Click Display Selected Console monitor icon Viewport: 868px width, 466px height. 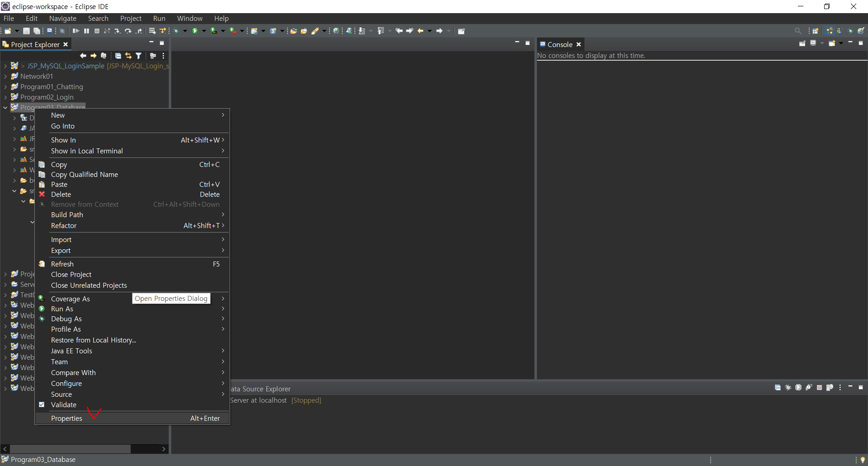tap(813, 43)
